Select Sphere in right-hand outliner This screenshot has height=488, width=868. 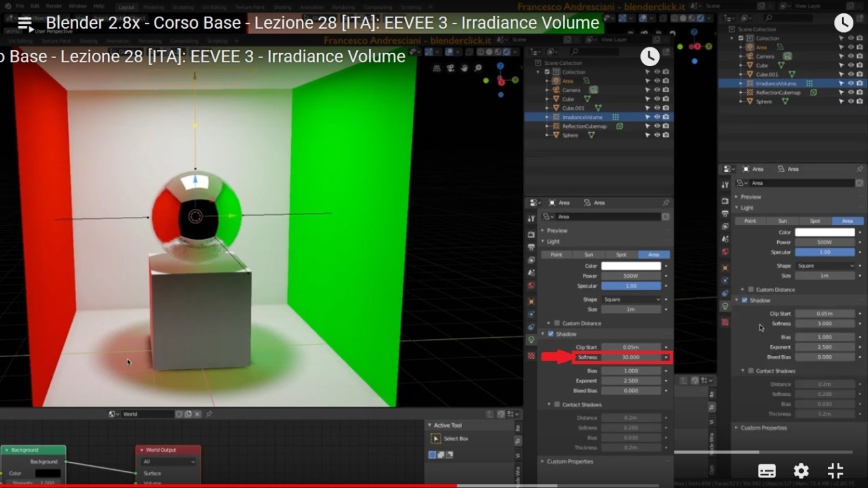point(764,101)
